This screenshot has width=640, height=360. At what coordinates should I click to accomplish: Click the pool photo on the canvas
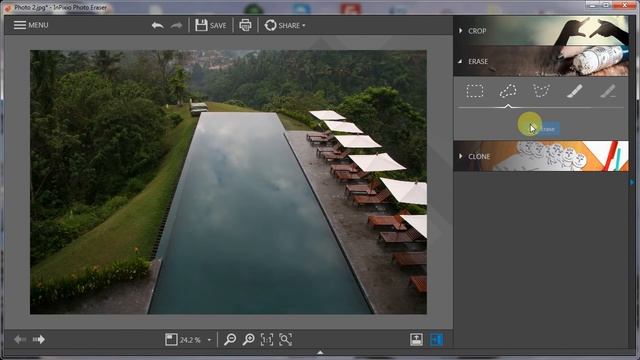point(228,182)
